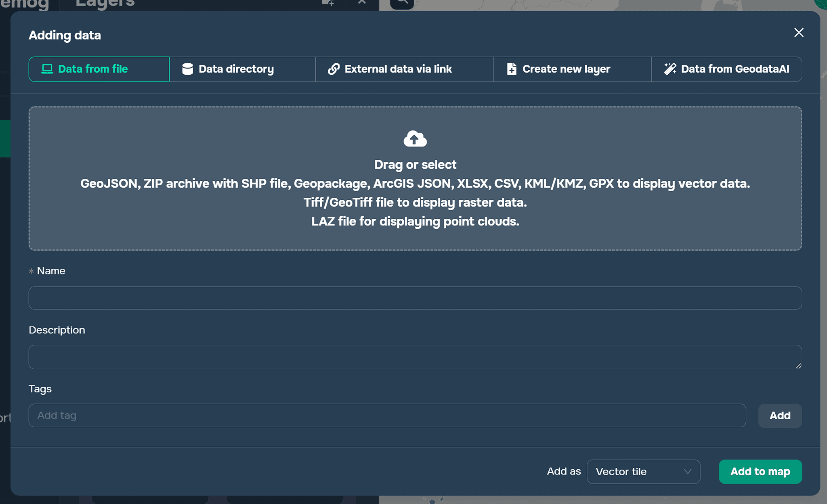Click the Add button next to tags
Image resolution: width=827 pixels, height=504 pixels.
tap(780, 416)
